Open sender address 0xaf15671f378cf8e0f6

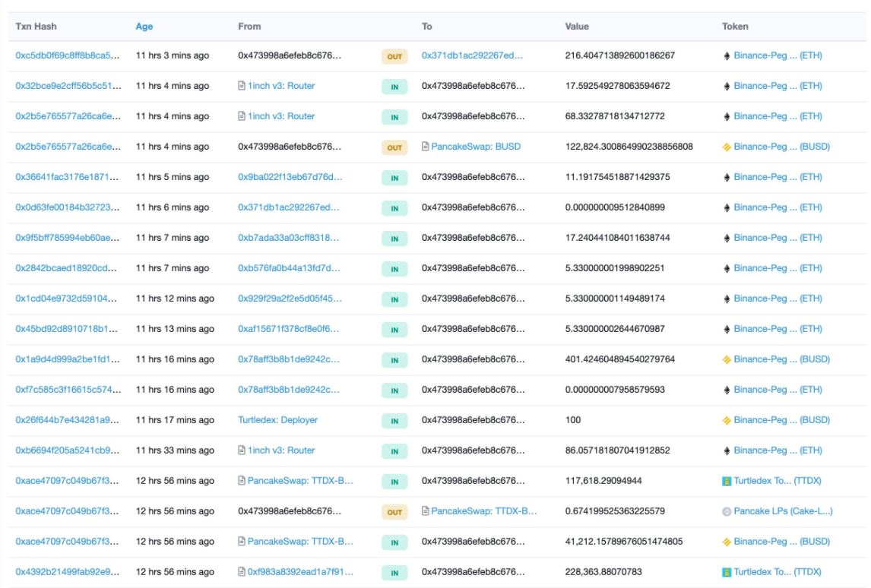288,329
